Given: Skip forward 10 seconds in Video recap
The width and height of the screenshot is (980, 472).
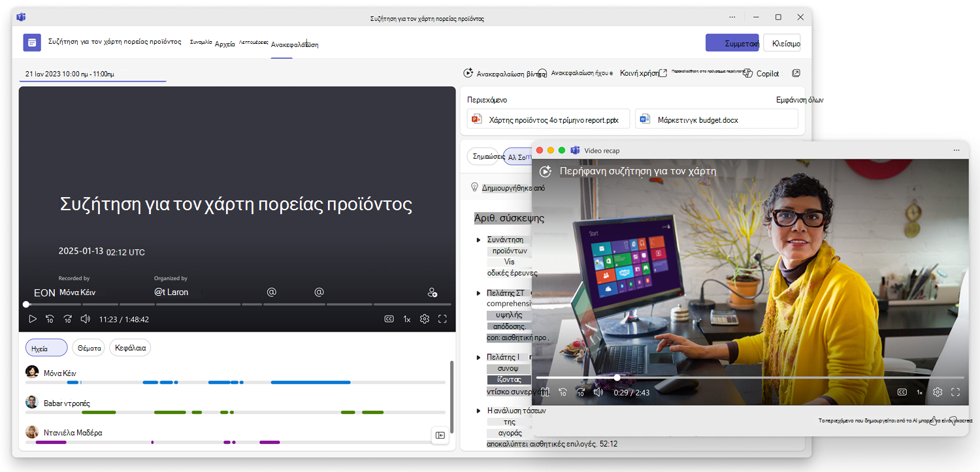Looking at the screenshot, I should (x=580, y=392).
